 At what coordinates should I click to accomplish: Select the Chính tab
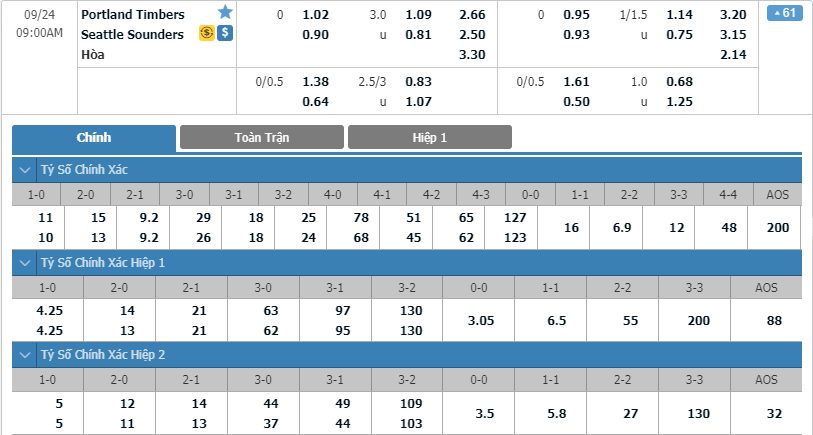94,138
